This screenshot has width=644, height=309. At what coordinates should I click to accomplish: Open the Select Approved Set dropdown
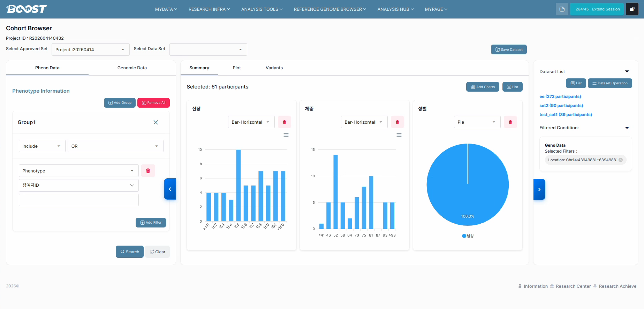click(90, 49)
